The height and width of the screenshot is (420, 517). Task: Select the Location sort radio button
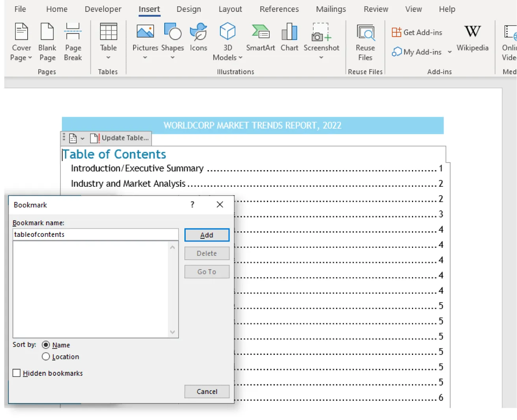coord(46,356)
